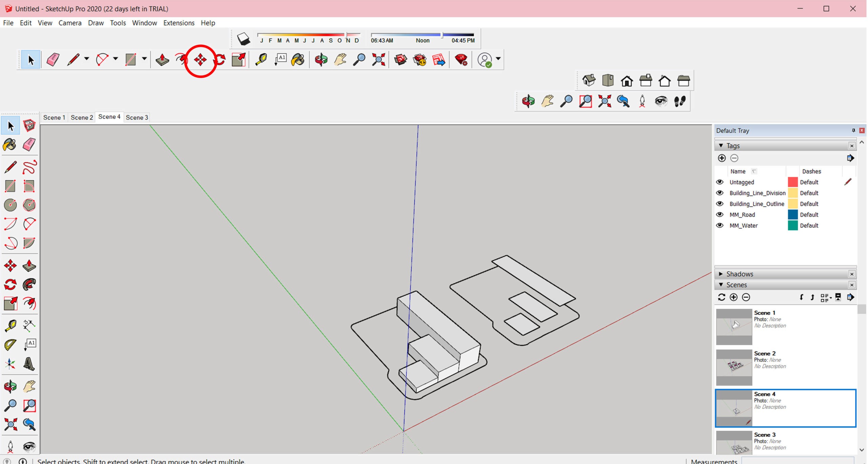
Task: Switch to the Scene 3 tab
Action: coord(137,117)
